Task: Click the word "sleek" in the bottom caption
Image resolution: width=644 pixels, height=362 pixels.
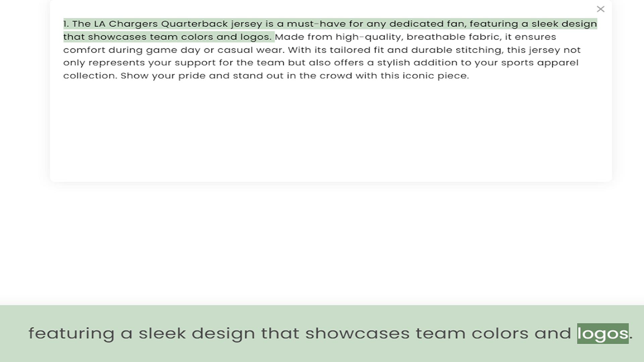Action: pyautogui.click(x=162, y=334)
